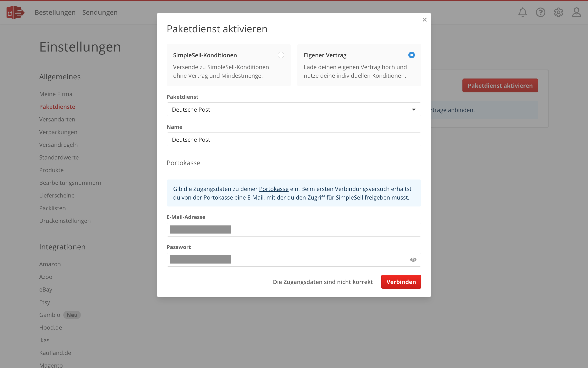Open Bearbeitungsnummern settings
The height and width of the screenshot is (368, 588).
point(70,183)
